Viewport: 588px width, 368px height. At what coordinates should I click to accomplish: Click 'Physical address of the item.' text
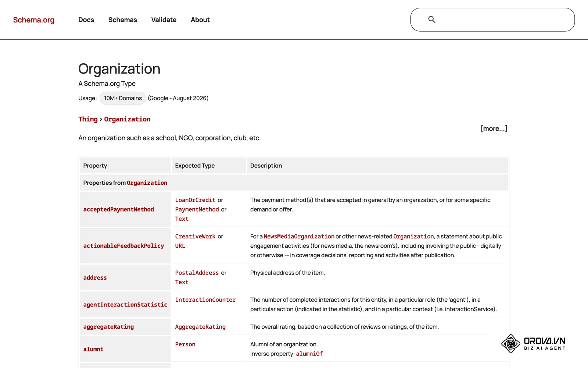click(287, 273)
